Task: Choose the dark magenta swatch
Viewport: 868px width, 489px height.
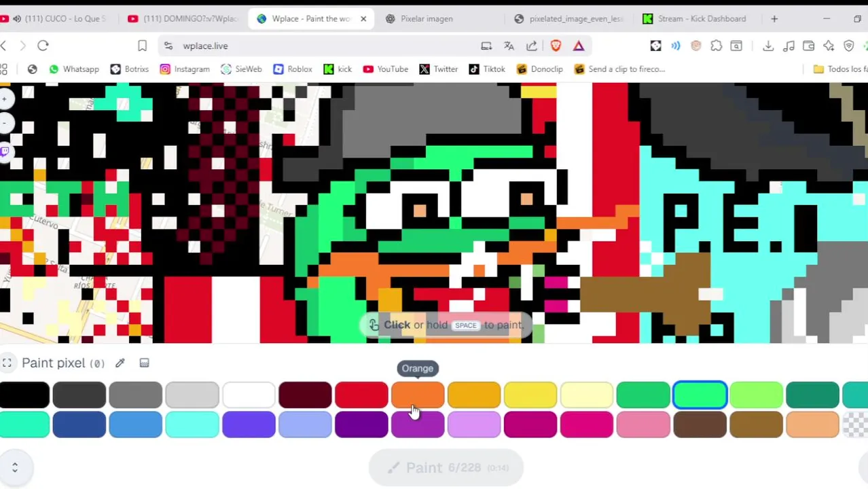Action: click(530, 424)
